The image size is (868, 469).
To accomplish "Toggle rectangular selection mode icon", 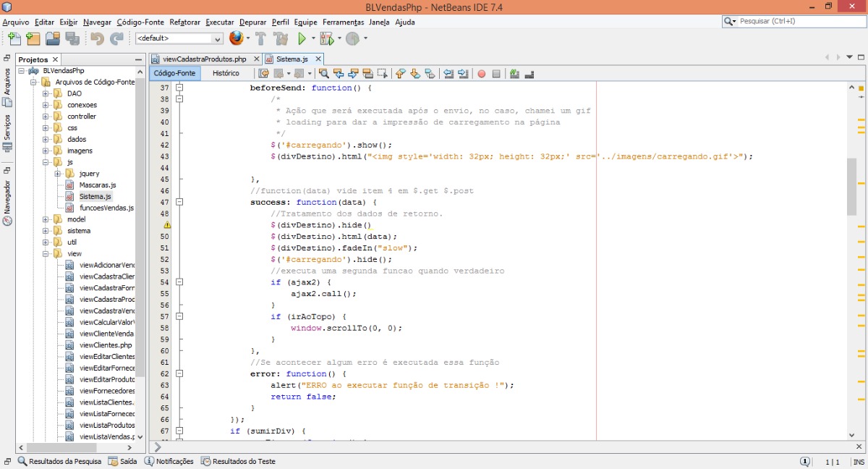I will (383, 74).
